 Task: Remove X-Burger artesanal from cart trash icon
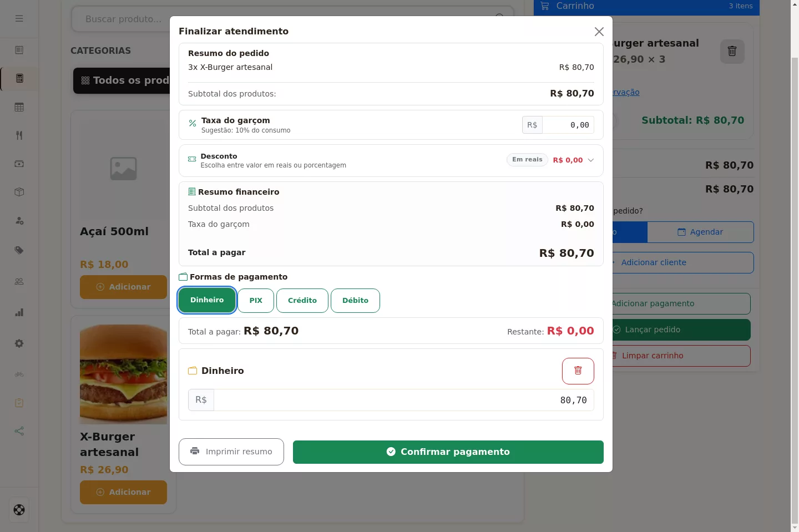732,52
